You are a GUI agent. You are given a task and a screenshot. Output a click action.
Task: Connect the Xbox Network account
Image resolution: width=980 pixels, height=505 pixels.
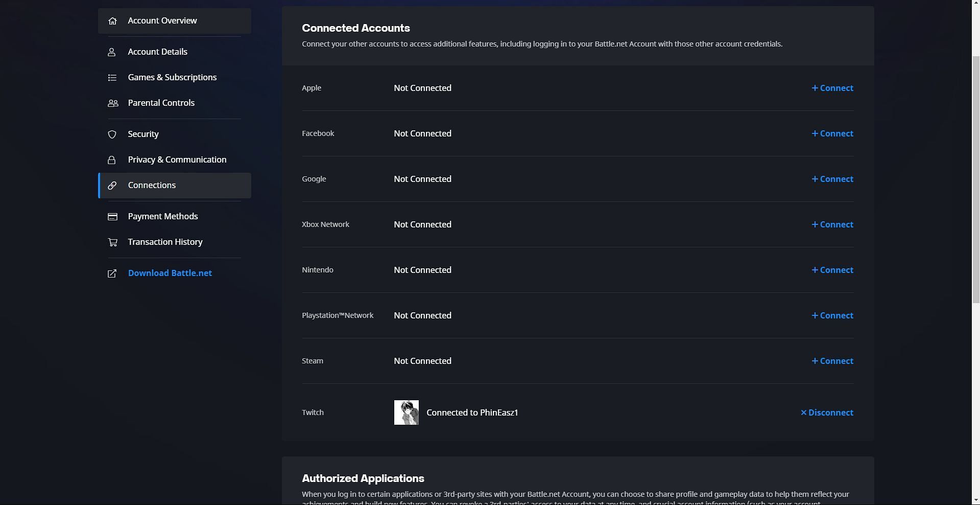point(832,224)
